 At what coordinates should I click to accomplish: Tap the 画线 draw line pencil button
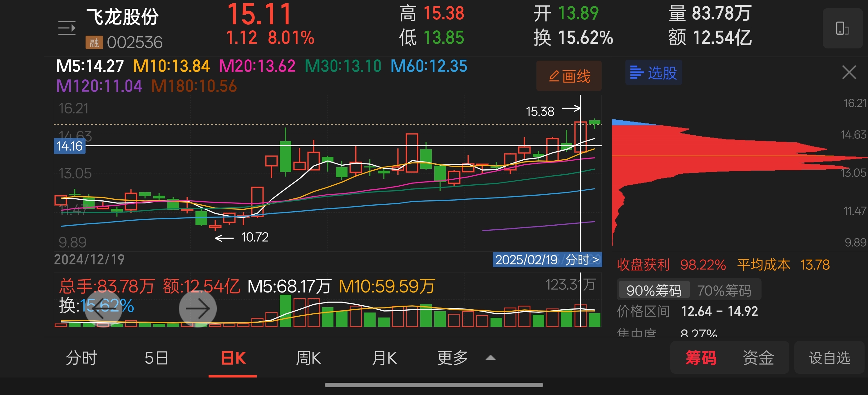coord(569,76)
